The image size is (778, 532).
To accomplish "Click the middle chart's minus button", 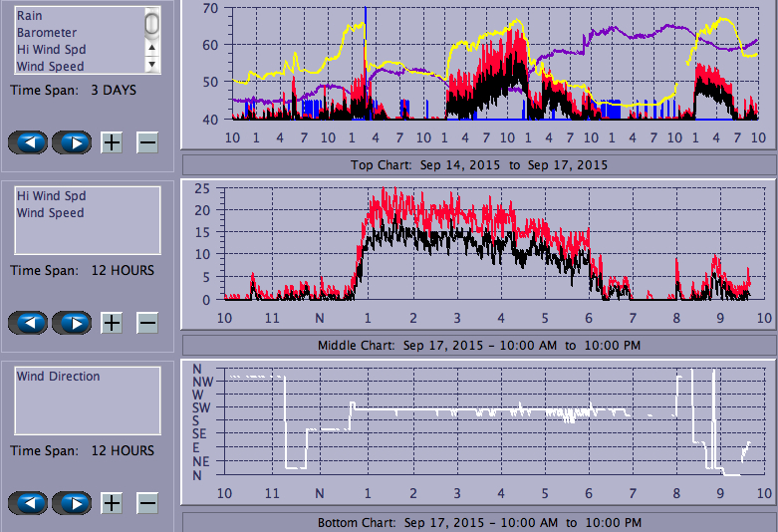I will coord(146,323).
